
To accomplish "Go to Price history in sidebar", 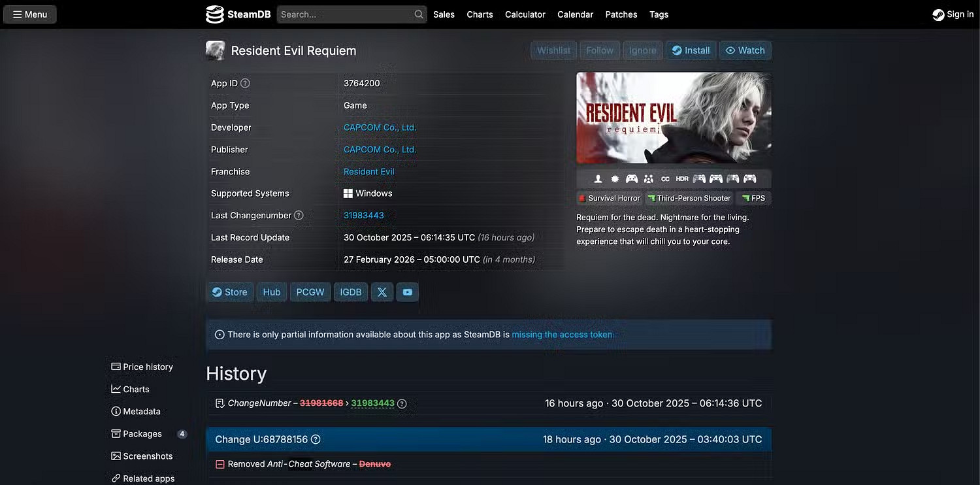I will pyautogui.click(x=148, y=367).
